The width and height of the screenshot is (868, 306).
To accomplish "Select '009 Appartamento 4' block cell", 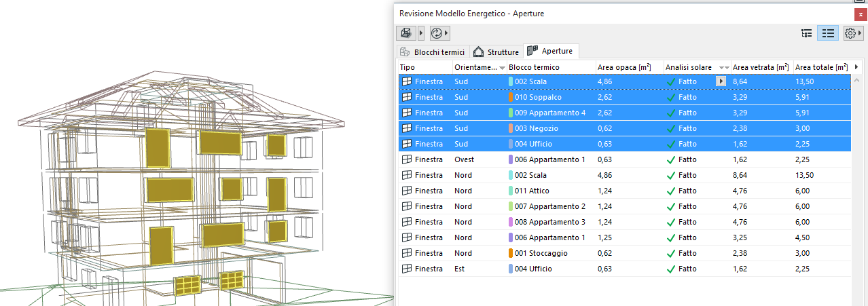I will pos(550,113).
